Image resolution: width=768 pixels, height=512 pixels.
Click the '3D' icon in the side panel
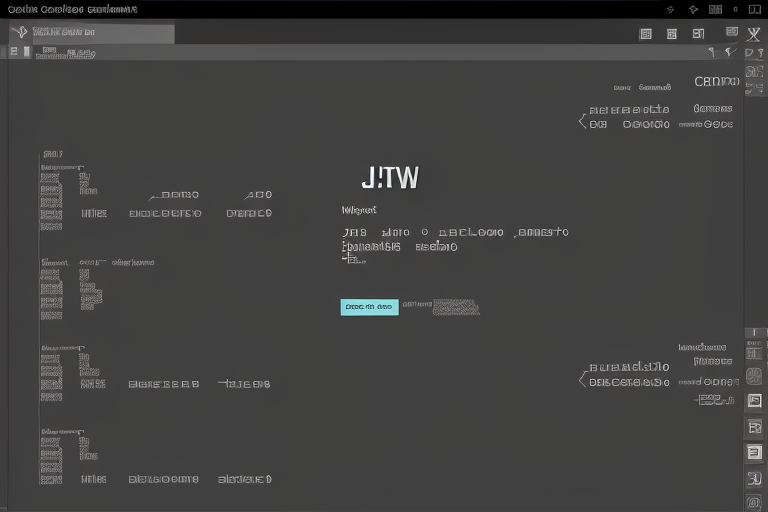pyautogui.click(x=755, y=478)
